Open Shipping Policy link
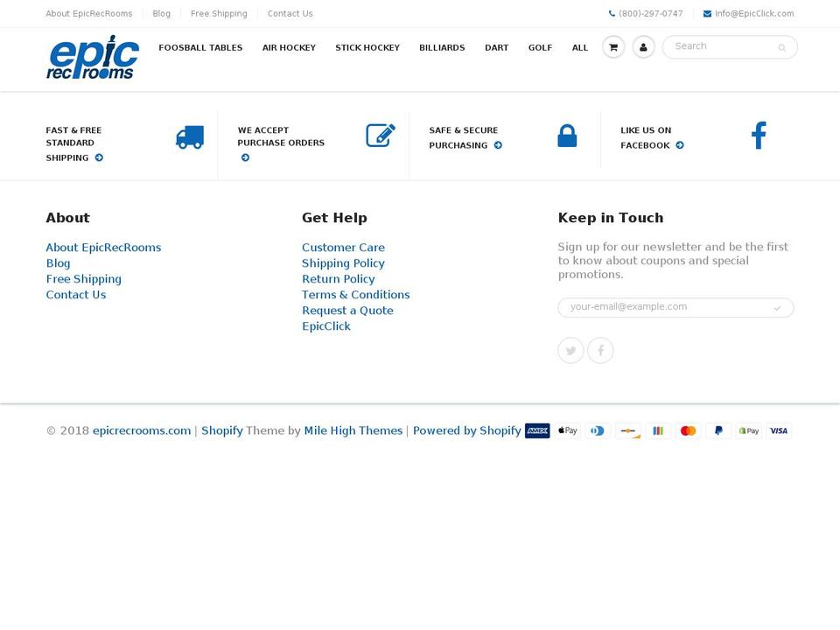The width and height of the screenshot is (840, 630). click(x=343, y=263)
